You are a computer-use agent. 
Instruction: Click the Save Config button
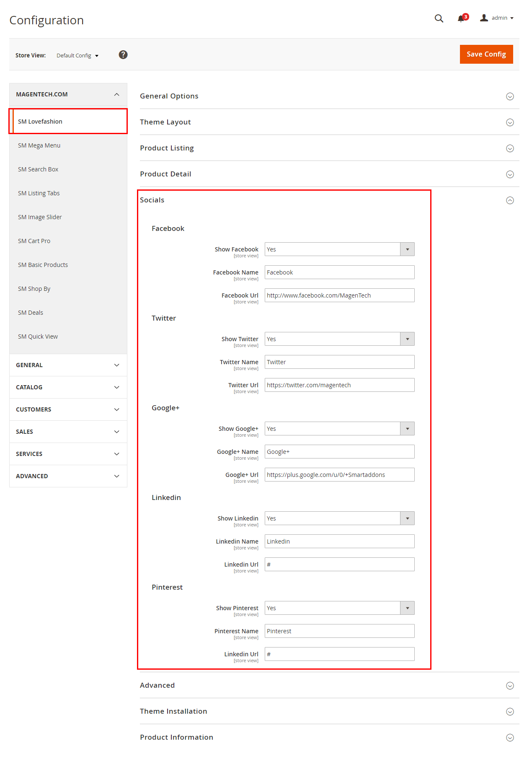[x=486, y=54]
